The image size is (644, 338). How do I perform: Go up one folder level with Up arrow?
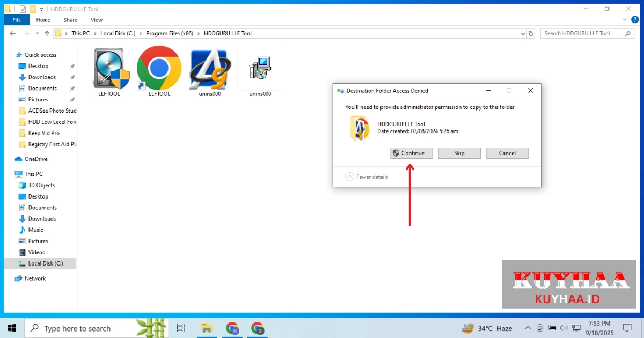point(47,33)
